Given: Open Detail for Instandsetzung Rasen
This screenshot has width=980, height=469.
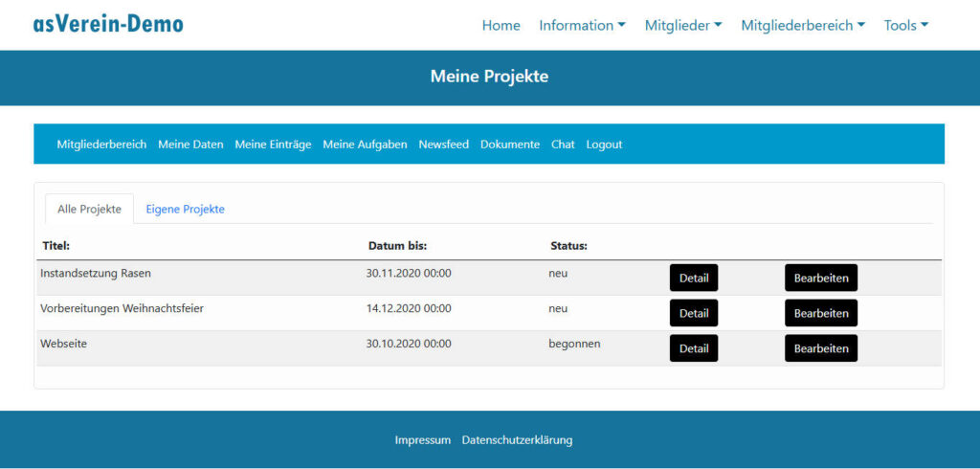Looking at the screenshot, I should [693, 278].
